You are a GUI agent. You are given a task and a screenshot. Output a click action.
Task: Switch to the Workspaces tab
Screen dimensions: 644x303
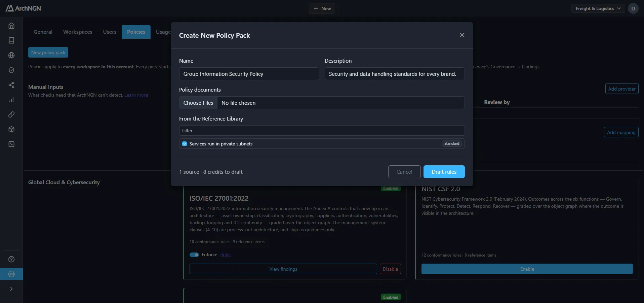pyautogui.click(x=78, y=32)
